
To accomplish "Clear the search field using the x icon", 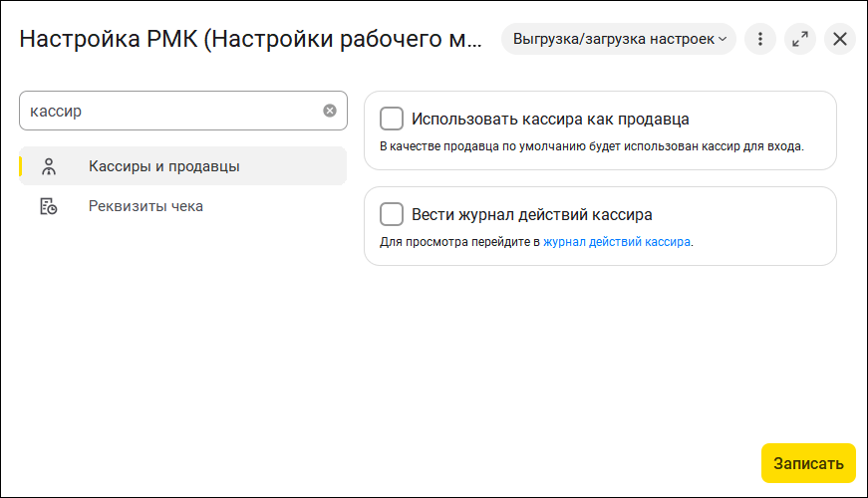I will coord(330,111).
